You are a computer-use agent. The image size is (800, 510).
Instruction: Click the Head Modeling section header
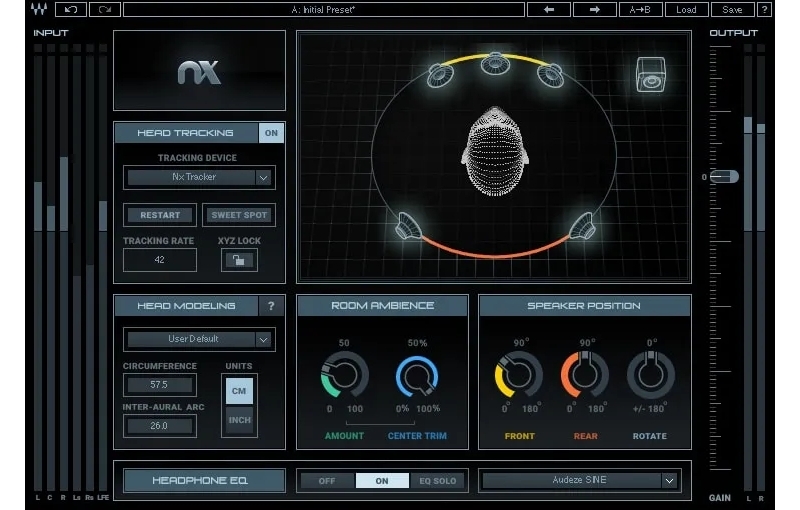point(186,306)
